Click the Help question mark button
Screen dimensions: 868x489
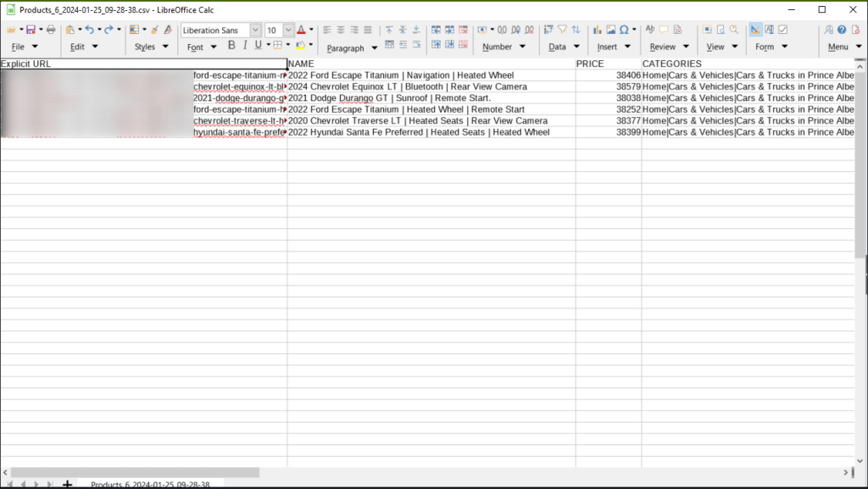coord(840,31)
